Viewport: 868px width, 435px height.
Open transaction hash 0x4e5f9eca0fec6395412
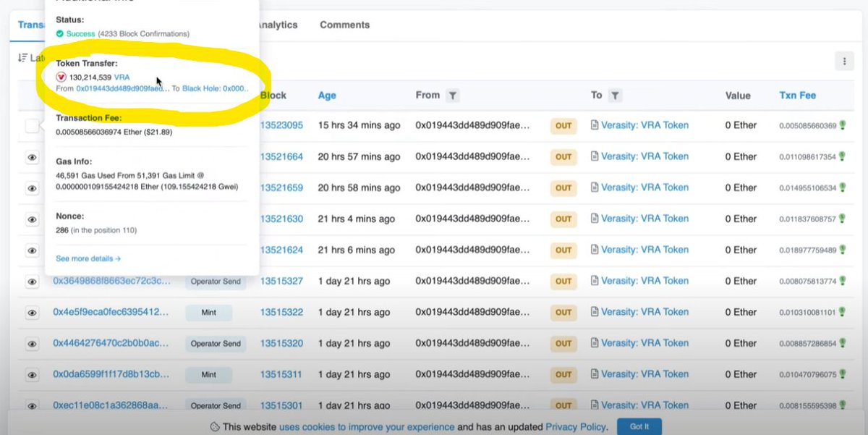[111, 312]
